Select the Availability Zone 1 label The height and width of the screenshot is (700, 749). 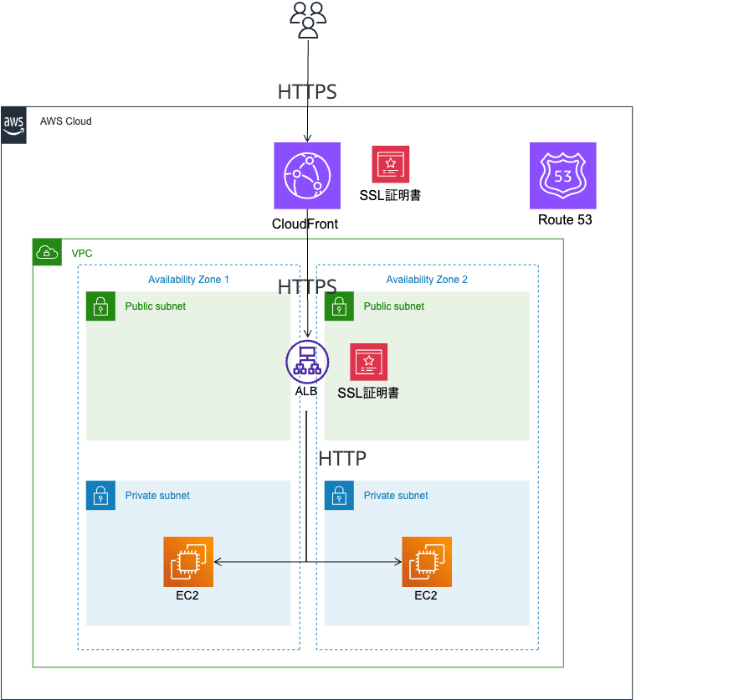coord(188,280)
